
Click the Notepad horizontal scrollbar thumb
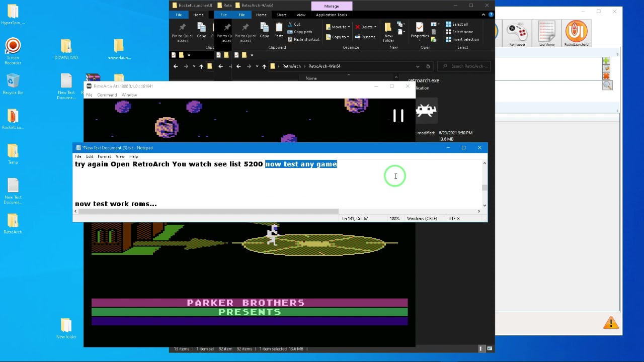(x=209, y=211)
